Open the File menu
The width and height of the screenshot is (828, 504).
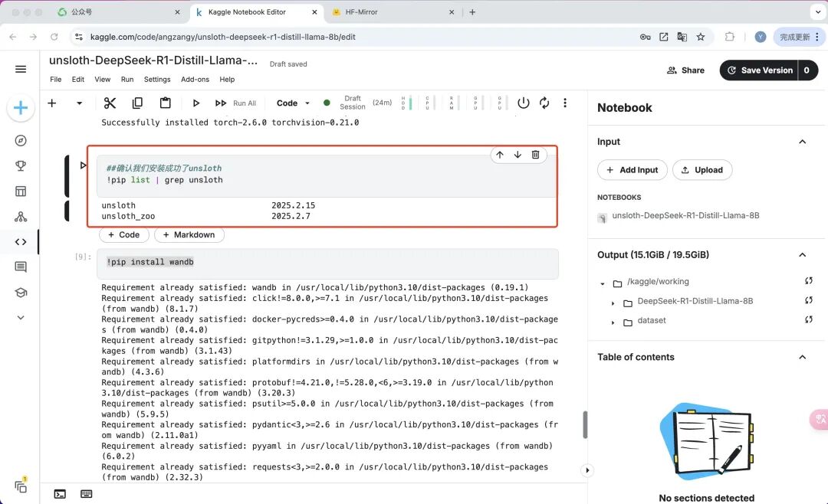pyautogui.click(x=55, y=79)
